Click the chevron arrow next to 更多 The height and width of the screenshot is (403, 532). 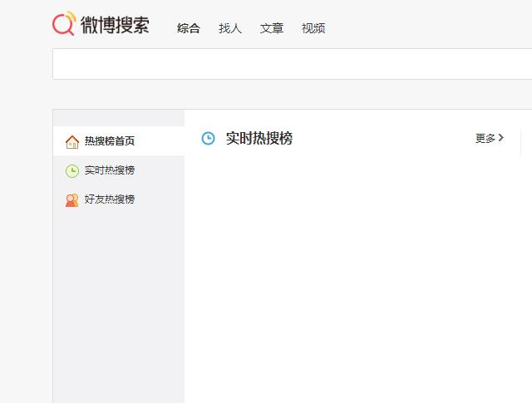(x=501, y=139)
